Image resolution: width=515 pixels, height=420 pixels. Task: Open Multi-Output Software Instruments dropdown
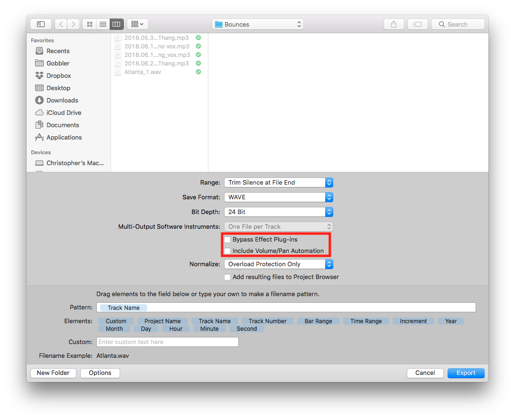pyautogui.click(x=279, y=226)
